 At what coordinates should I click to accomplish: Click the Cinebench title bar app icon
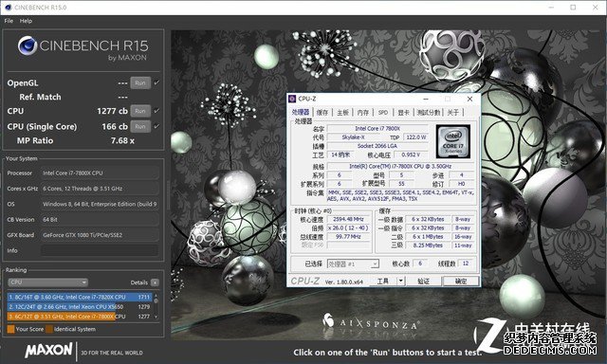[x=8, y=8]
